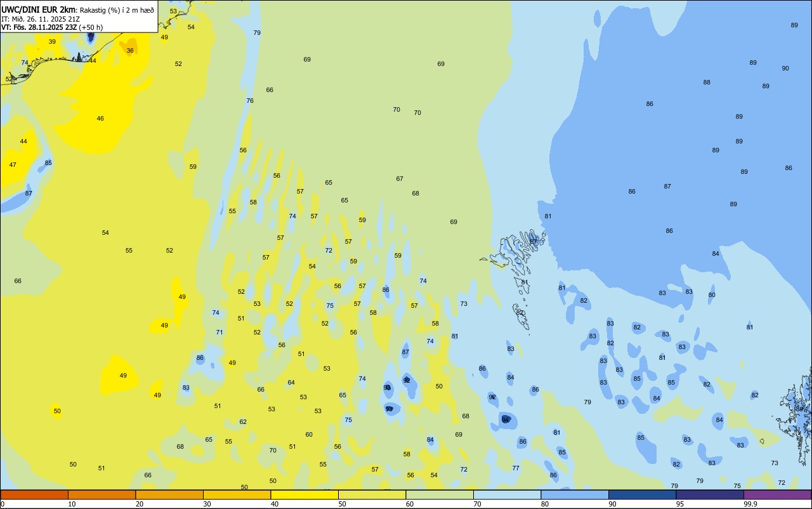The height and width of the screenshot is (509, 812).
Task: Choose the pale green 60–70 percent legend segment
Action: (440, 494)
